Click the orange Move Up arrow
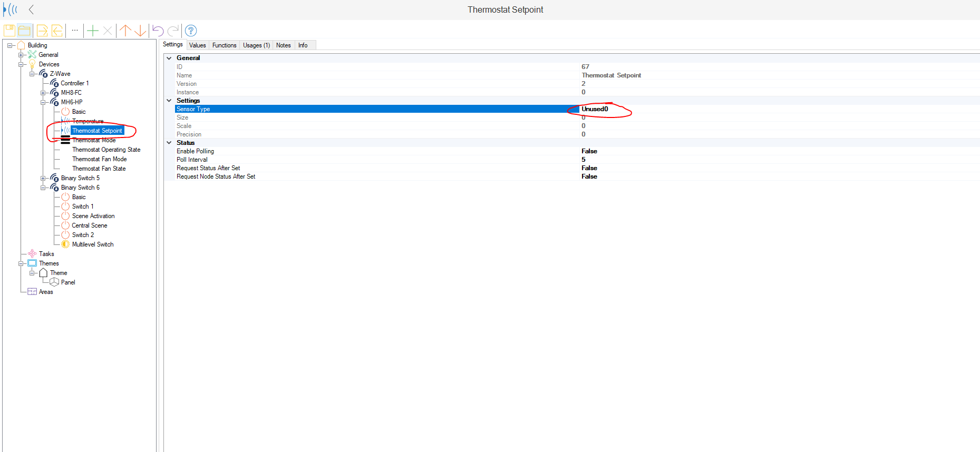Viewport: 980px width, 452px height. (x=125, y=31)
